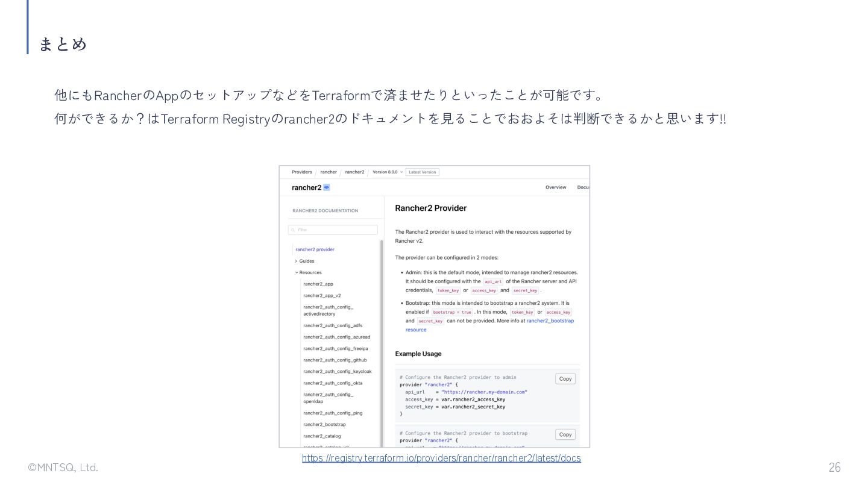Click the Rancher2 Provider page heading
The width and height of the screenshot is (868, 488).
431,208
